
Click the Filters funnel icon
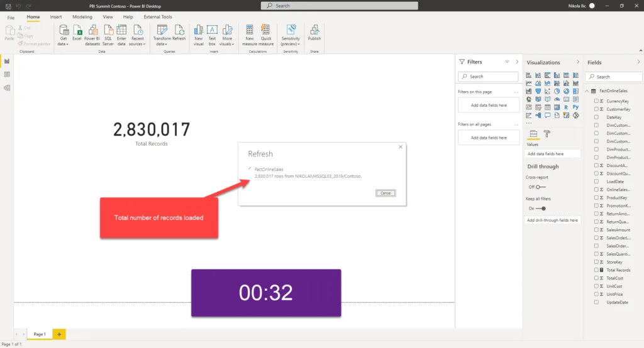pyautogui.click(x=462, y=62)
